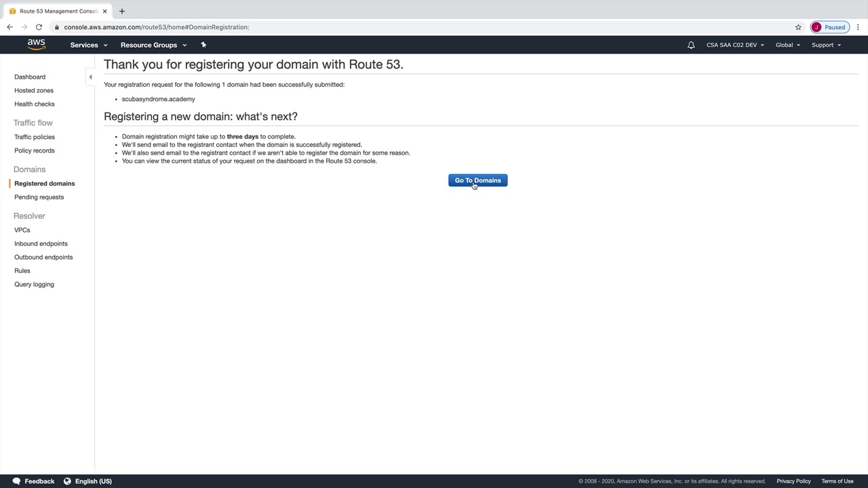Click the Feedback speech bubble icon
The height and width of the screenshot is (488, 868).
tap(16, 481)
